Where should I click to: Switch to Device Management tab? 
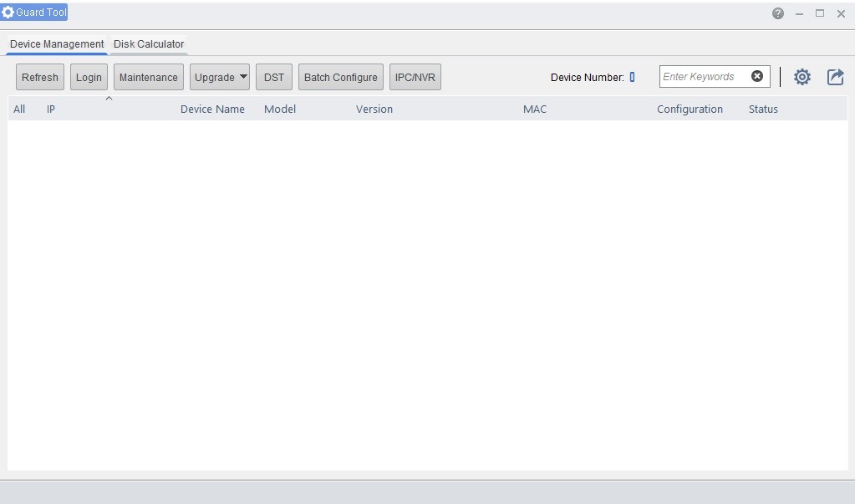[57, 44]
